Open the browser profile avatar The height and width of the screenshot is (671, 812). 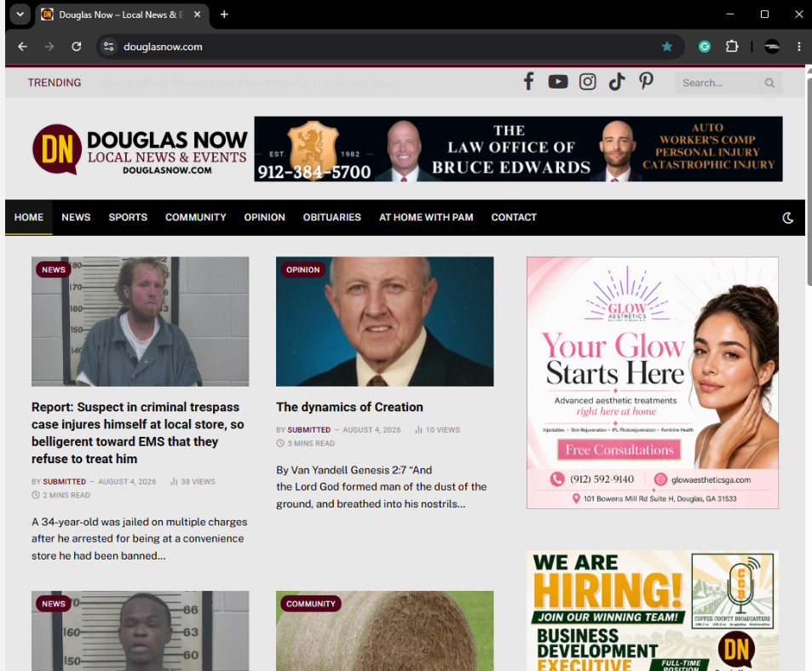772,47
